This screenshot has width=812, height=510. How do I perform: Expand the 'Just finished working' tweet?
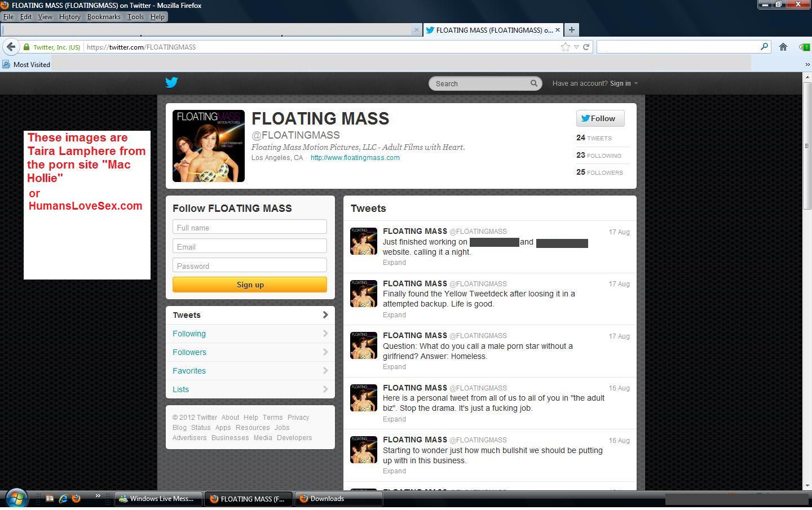point(394,263)
